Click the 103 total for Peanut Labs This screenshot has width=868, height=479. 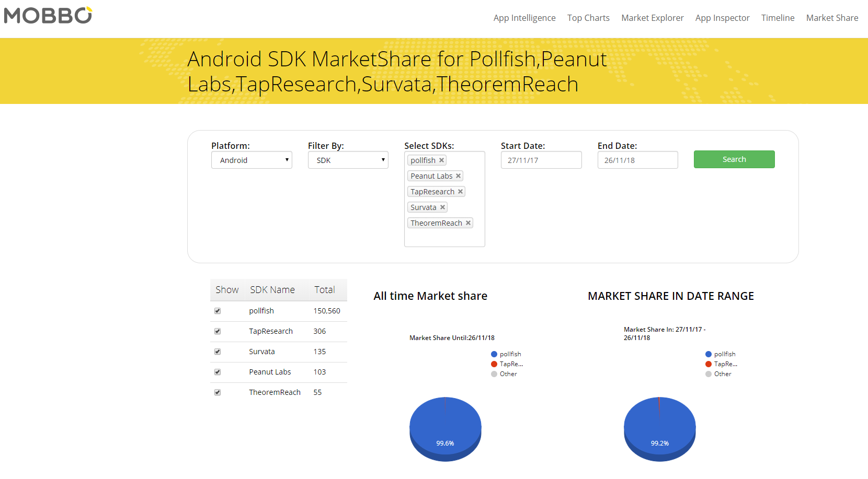pos(319,372)
